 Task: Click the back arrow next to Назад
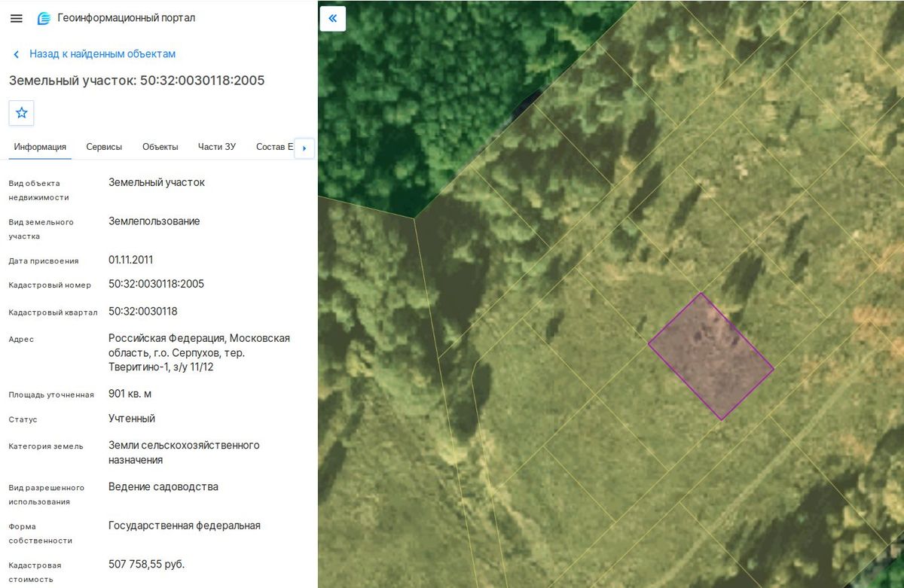click(x=17, y=54)
